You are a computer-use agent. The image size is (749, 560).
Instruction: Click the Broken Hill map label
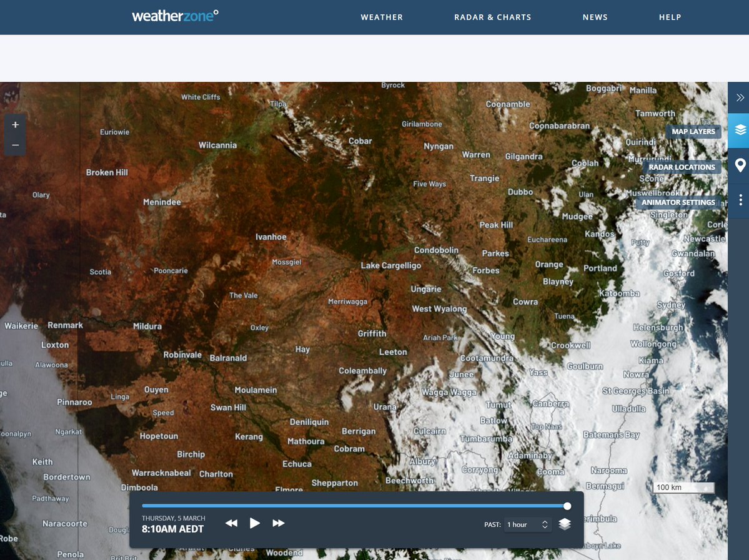pos(107,172)
